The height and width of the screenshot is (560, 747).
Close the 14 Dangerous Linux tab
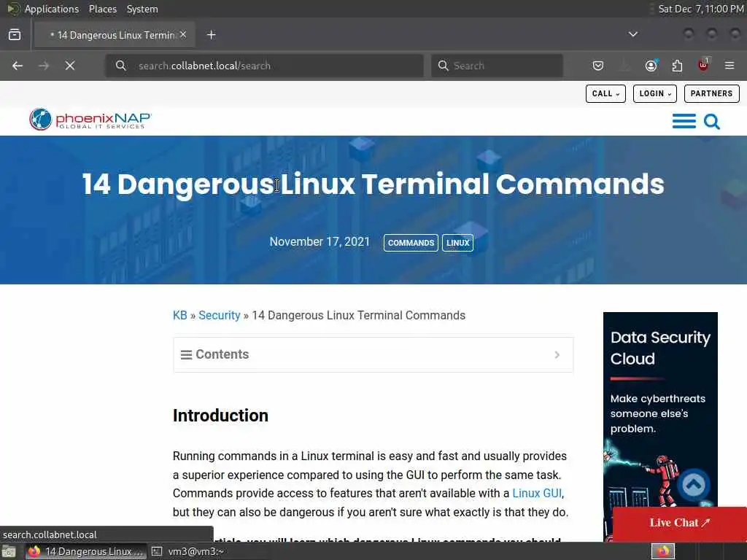[x=183, y=35]
